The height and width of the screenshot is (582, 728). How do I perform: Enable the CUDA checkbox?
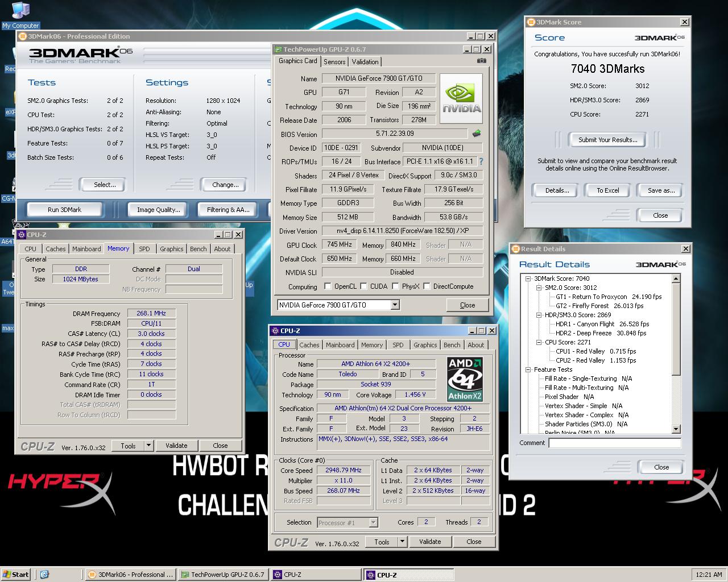pyautogui.click(x=364, y=286)
